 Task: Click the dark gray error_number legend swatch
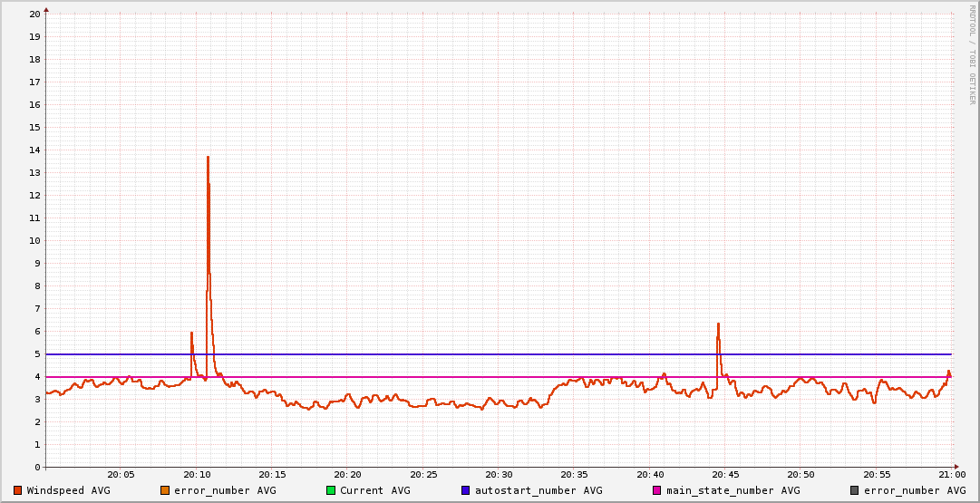pos(854,490)
